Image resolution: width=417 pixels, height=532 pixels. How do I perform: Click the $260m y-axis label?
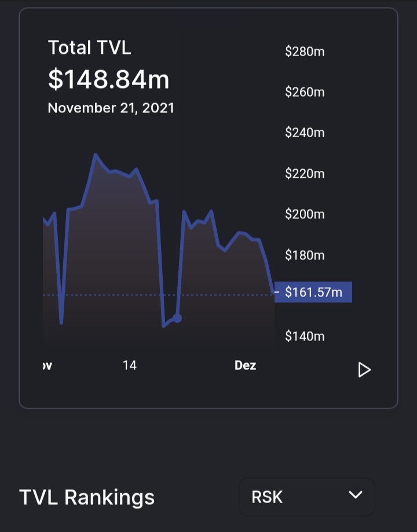pos(305,92)
